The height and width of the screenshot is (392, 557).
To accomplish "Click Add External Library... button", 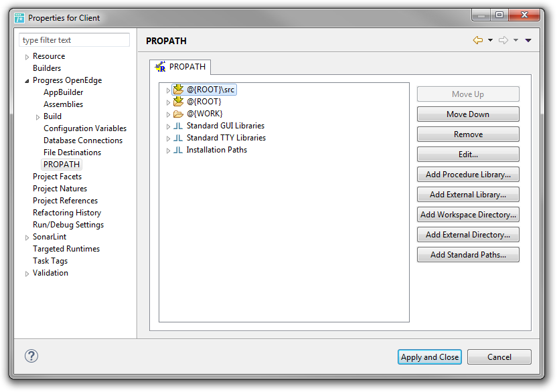I will click(x=468, y=194).
